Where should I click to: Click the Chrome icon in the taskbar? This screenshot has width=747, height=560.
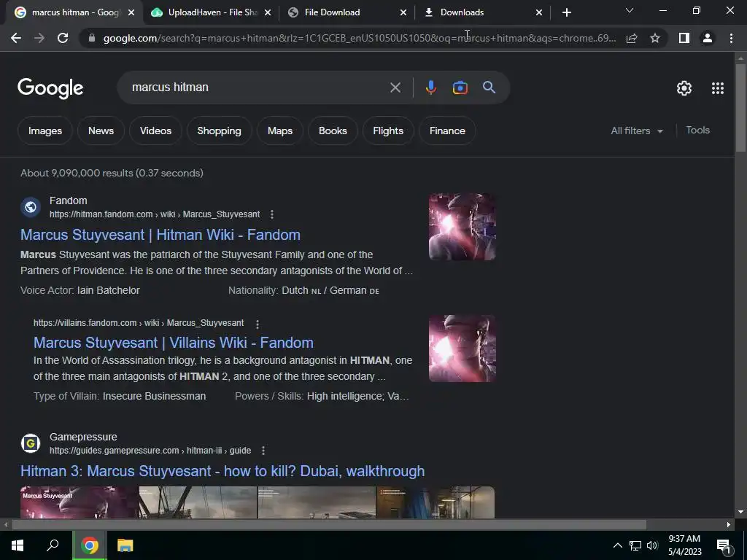(89, 545)
